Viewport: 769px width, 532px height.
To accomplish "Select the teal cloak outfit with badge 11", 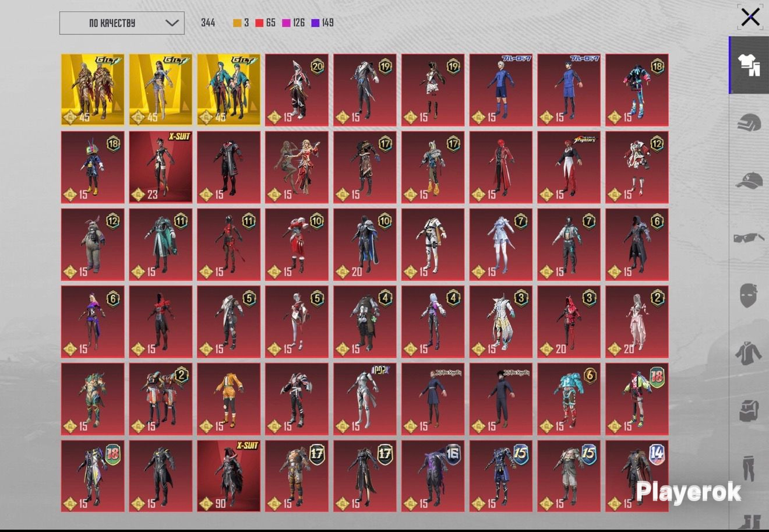I will (x=161, y=245).
